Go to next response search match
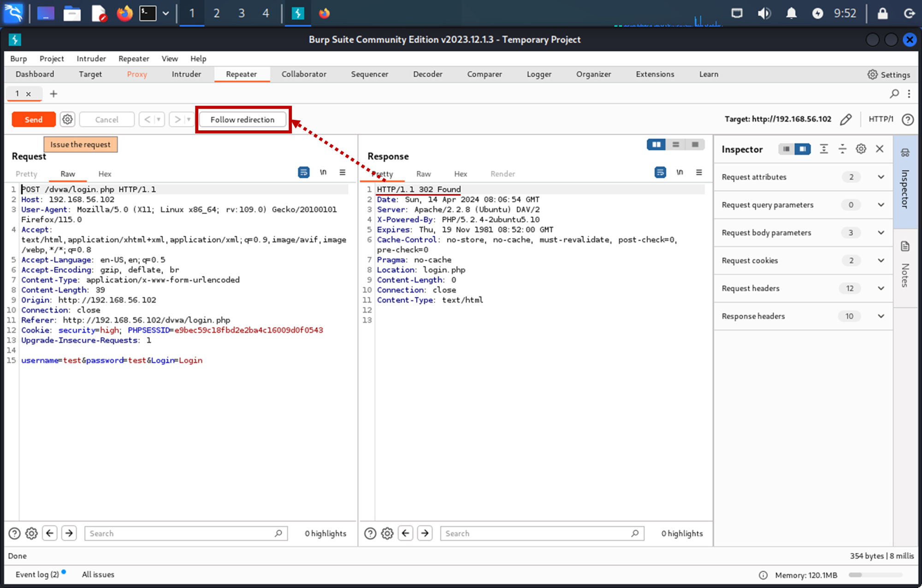The height and width of the screenshot is (588, 922). [x=425, y=533]
